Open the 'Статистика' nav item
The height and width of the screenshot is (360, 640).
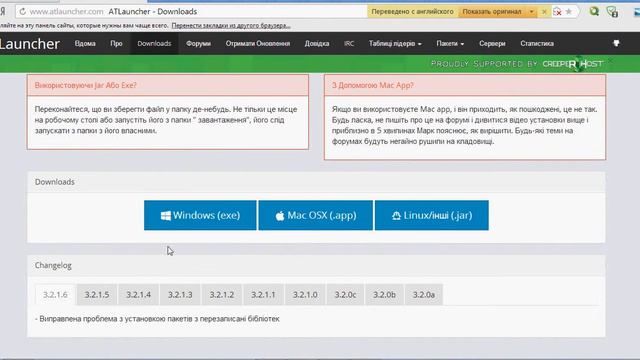click(537, 43)
